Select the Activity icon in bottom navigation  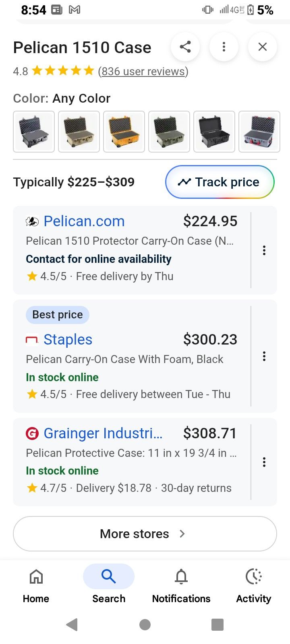(x=253, y=576)
